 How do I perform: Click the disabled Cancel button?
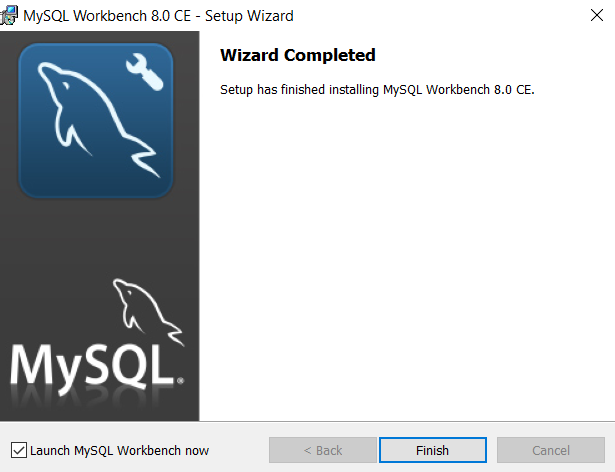coord(551,450)
